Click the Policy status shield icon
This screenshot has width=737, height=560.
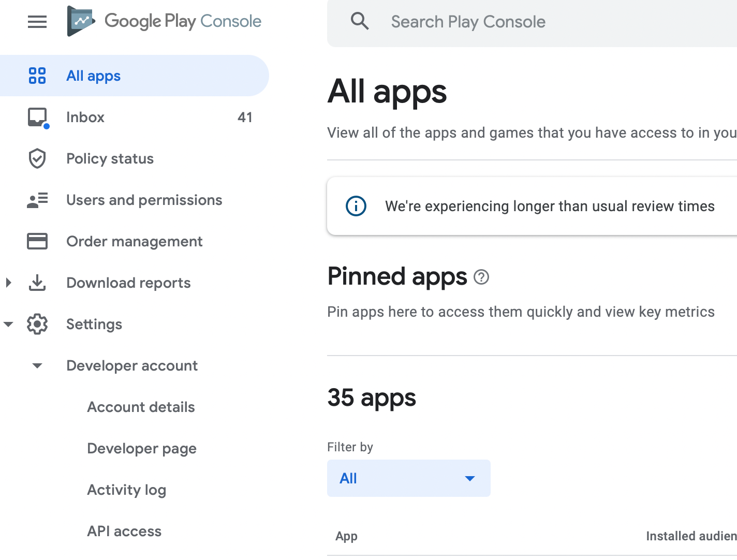37,158
